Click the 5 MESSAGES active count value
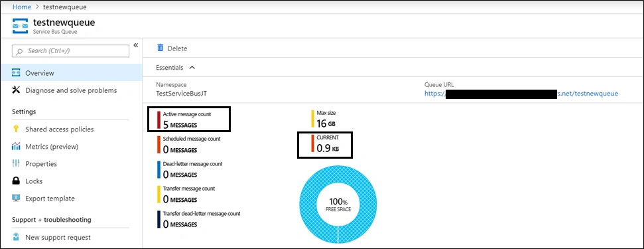Image resolution: width=644 pixels, height=249 pixels. tap(180, 125)
